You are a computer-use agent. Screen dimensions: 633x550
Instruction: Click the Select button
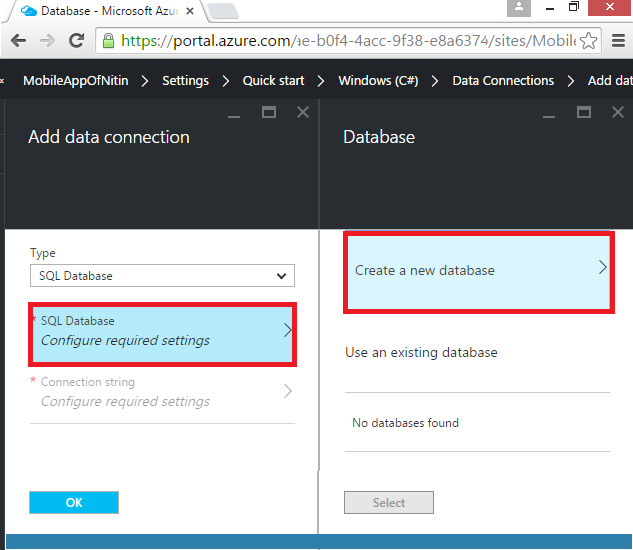pyautogui.click(x=388, y=503)
